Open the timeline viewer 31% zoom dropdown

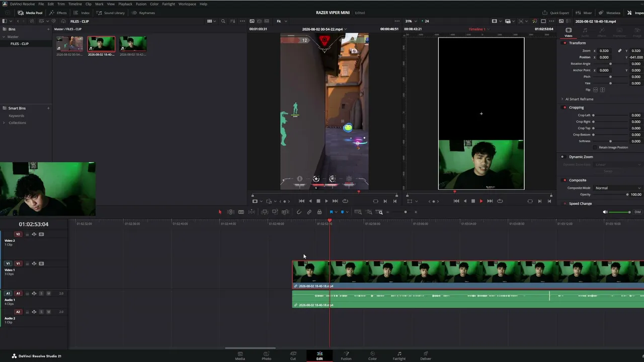tap(412, 21)
